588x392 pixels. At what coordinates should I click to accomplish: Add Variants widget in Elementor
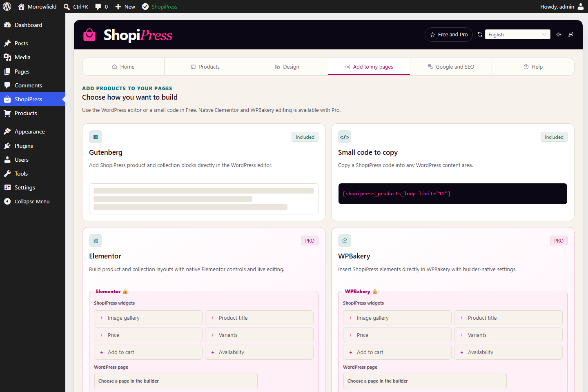coord(259,335)
